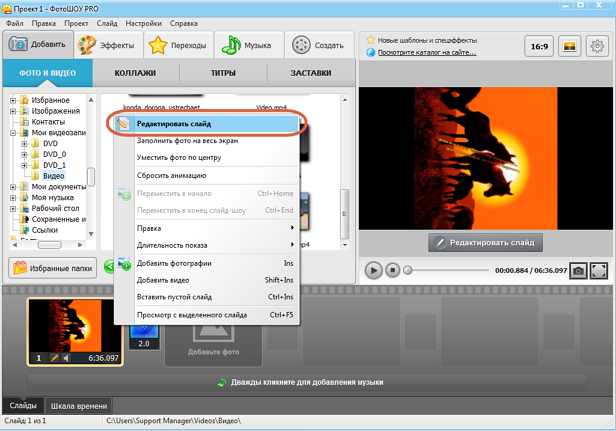Choose Уместить фото по центру

point(206,158)
